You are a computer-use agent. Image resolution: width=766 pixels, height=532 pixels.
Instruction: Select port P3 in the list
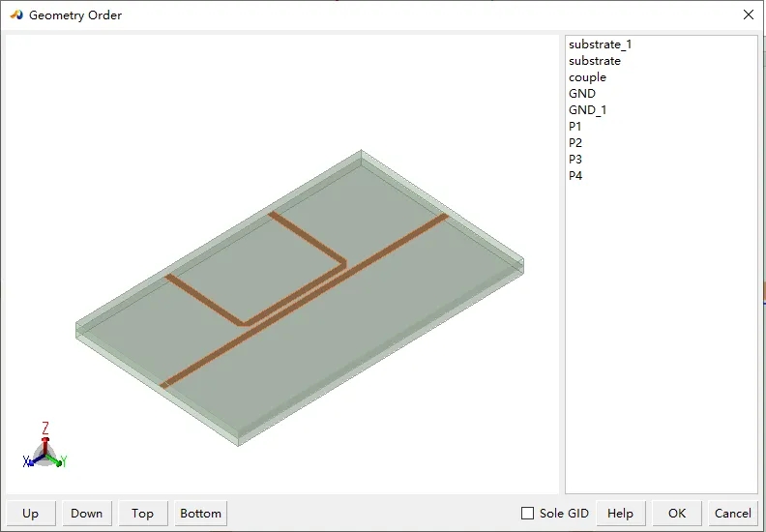pyautogui.click(x=575, y=160)
